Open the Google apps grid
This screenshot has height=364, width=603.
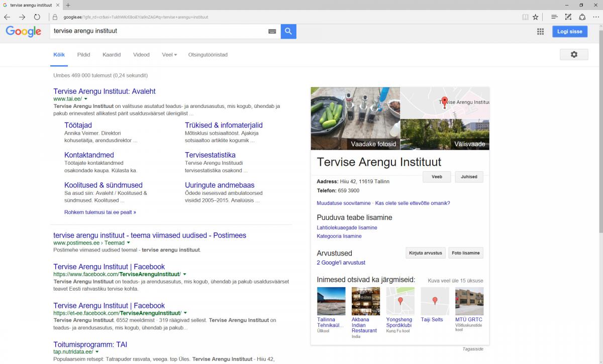pyautogui.click(x=540, y=31)
